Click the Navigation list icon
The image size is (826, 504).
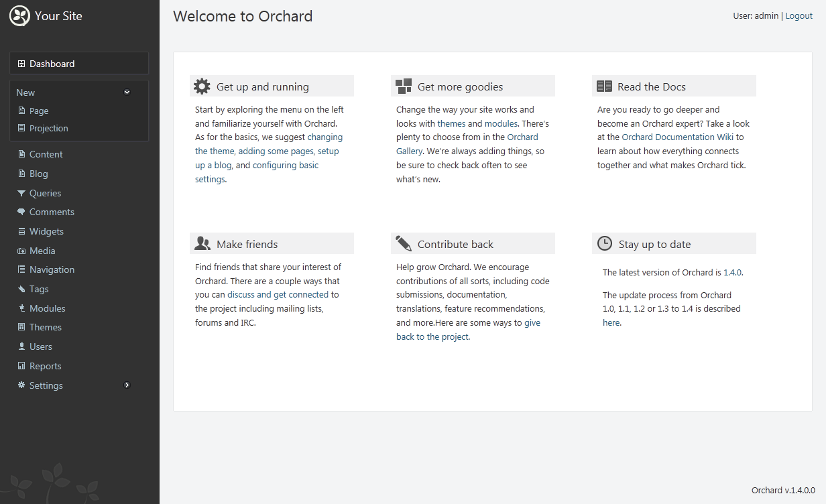coord(21,269)
